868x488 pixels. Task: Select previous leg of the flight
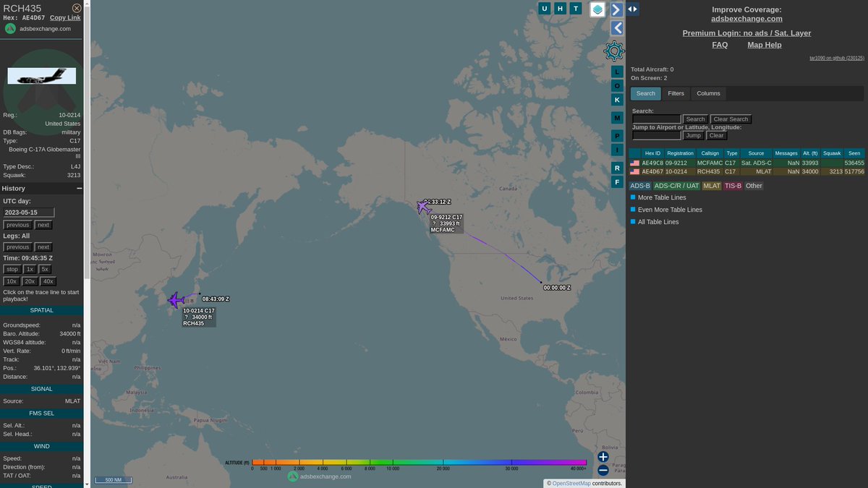point(18,247)
